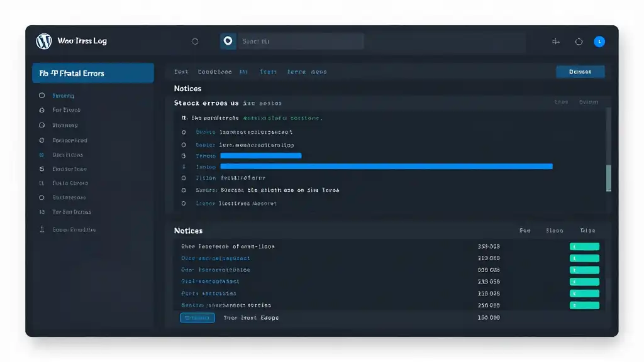Click the Notices heading above the lower table
The width and height of the screenshot is (644, 362).
(188, 231)
